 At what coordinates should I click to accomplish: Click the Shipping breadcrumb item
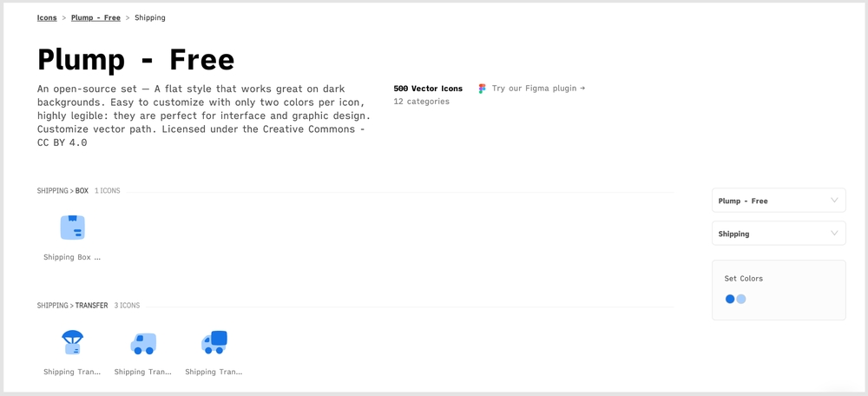coord(150,17)
